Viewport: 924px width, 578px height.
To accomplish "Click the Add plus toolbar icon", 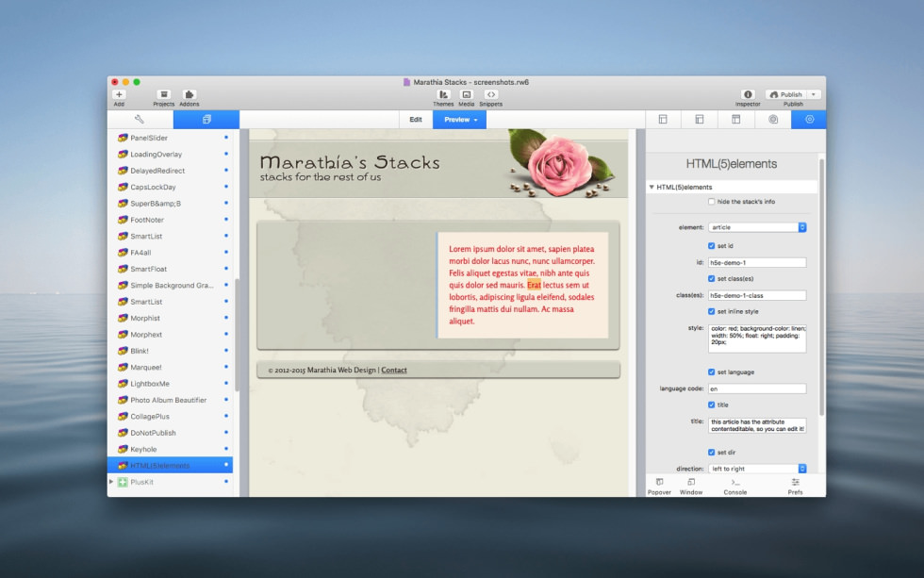I will tap(119, 94).
